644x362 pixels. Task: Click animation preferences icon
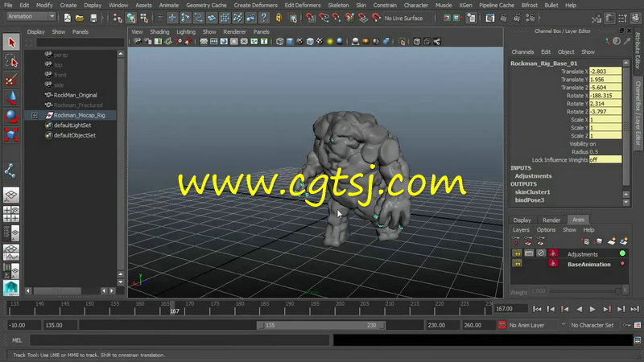[638, 325]
